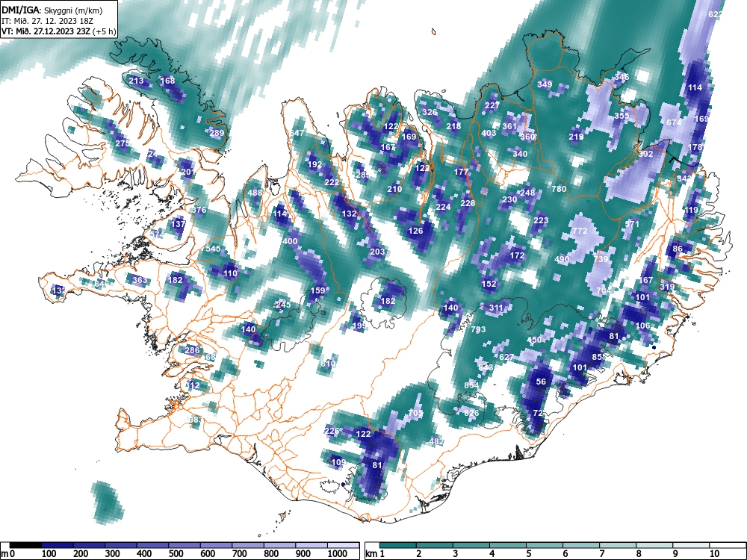Click visibility value 490
The height and width of the screenshot is (560, 747).
tap(562, 258)
